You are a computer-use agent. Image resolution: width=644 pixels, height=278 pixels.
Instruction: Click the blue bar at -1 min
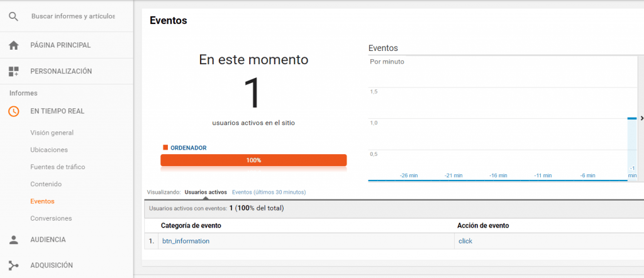click(632, 118)
